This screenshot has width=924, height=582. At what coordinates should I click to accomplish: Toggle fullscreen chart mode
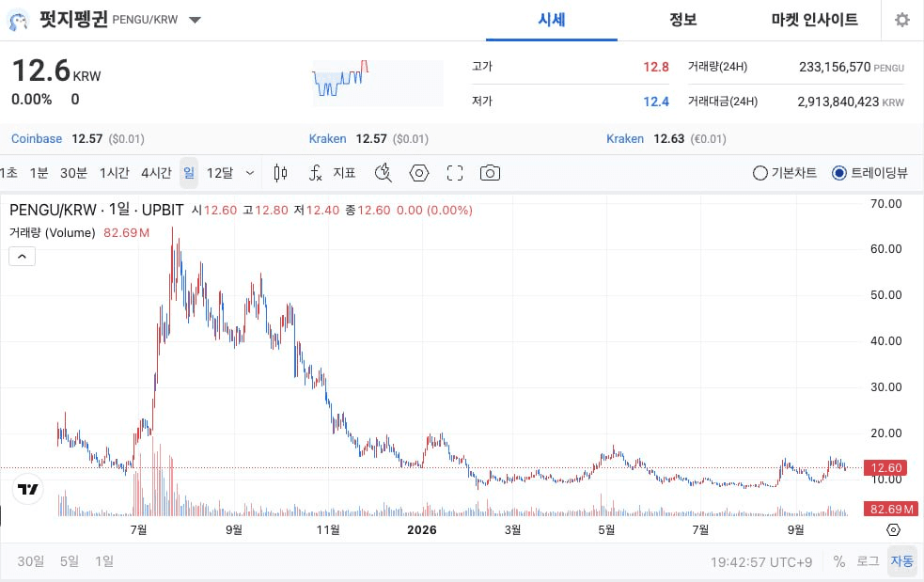coord(454,173)
